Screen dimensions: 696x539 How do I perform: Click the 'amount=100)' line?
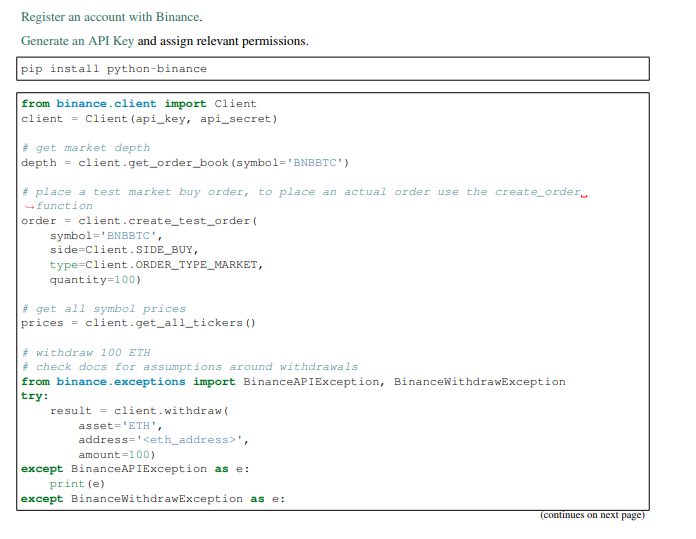pos(117,455)
